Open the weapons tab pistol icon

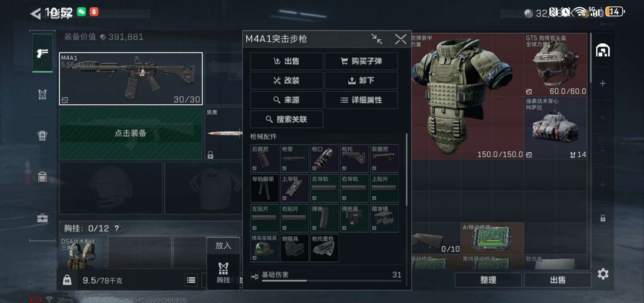(x=42, y=53)
